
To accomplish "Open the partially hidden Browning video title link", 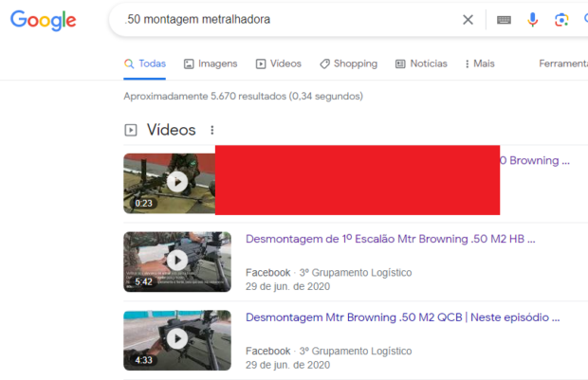I will pyautogui.click(x=535, y=160).
